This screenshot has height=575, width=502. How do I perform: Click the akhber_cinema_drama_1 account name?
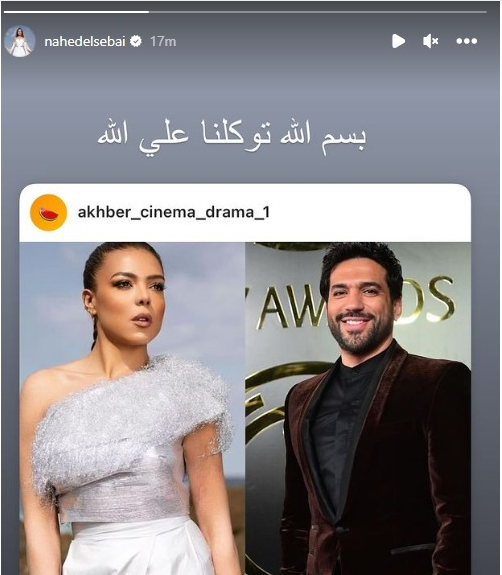click(173, 212)
